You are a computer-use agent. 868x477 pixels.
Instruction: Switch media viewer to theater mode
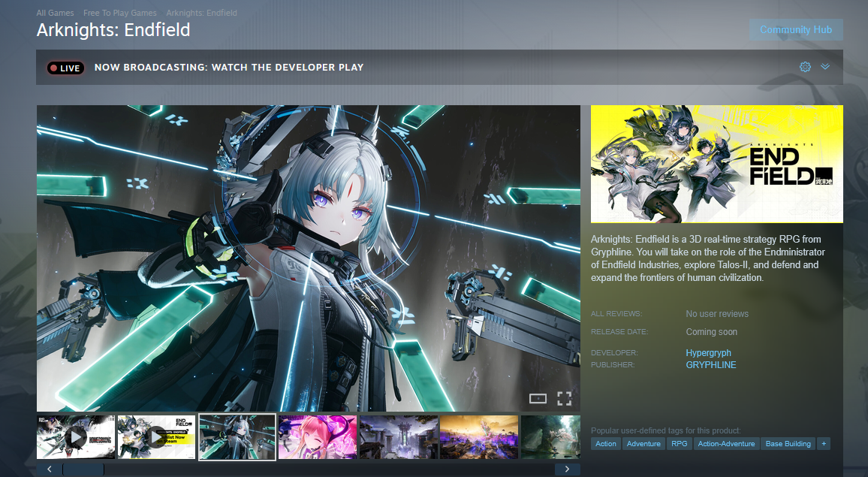538,398
